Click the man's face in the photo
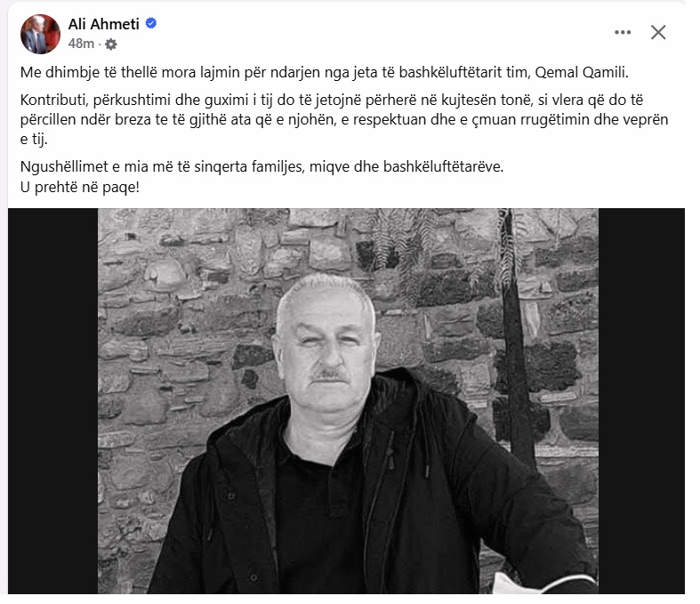Image resolution: width=700 pixels, height=604 pixels. tap(327, 348)
